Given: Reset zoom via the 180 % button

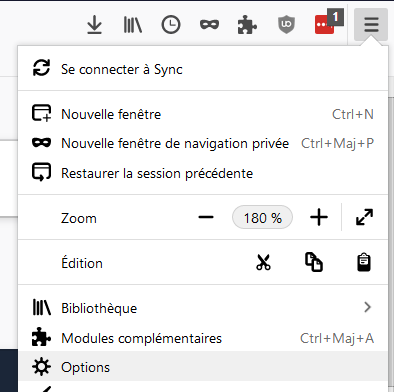Looking at the screenshot, I should click(x=262, y=217).
